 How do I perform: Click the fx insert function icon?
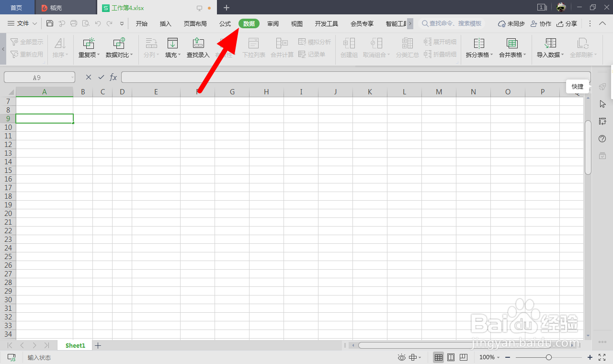(x=113, y=77)
